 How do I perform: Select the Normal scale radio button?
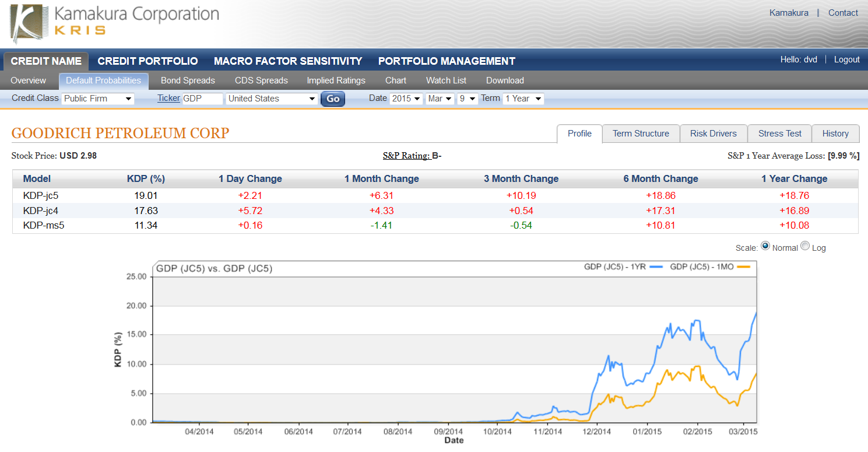click(x=765, y=246)
